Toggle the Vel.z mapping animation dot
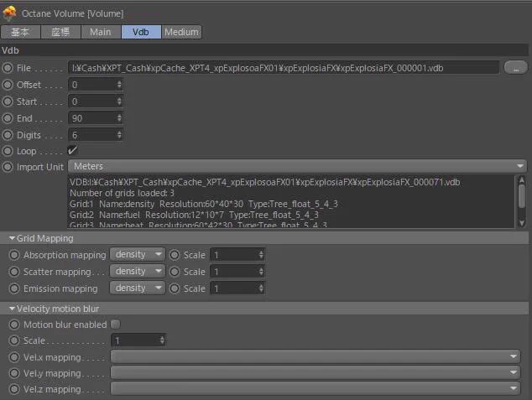 pos(14,389)
